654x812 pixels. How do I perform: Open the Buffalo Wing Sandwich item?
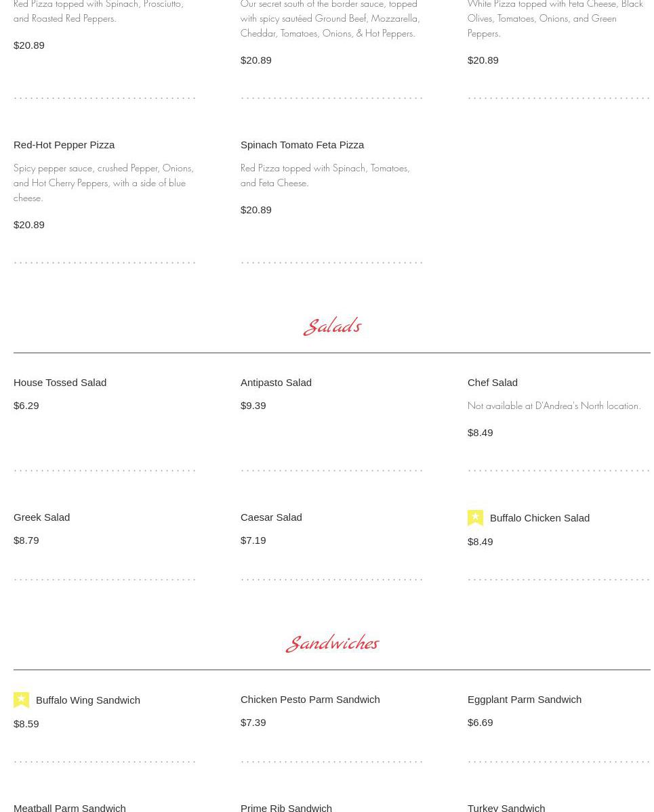[87, 700]
